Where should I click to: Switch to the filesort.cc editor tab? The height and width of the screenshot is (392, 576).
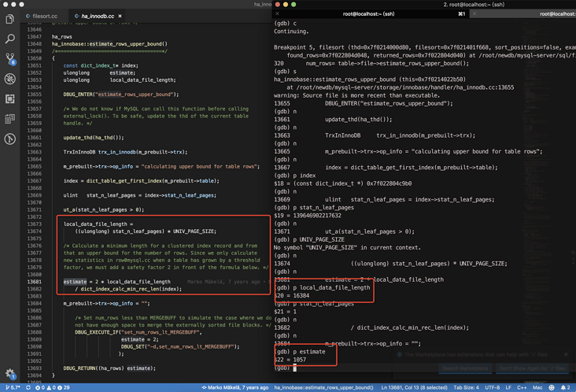point(43,16)
